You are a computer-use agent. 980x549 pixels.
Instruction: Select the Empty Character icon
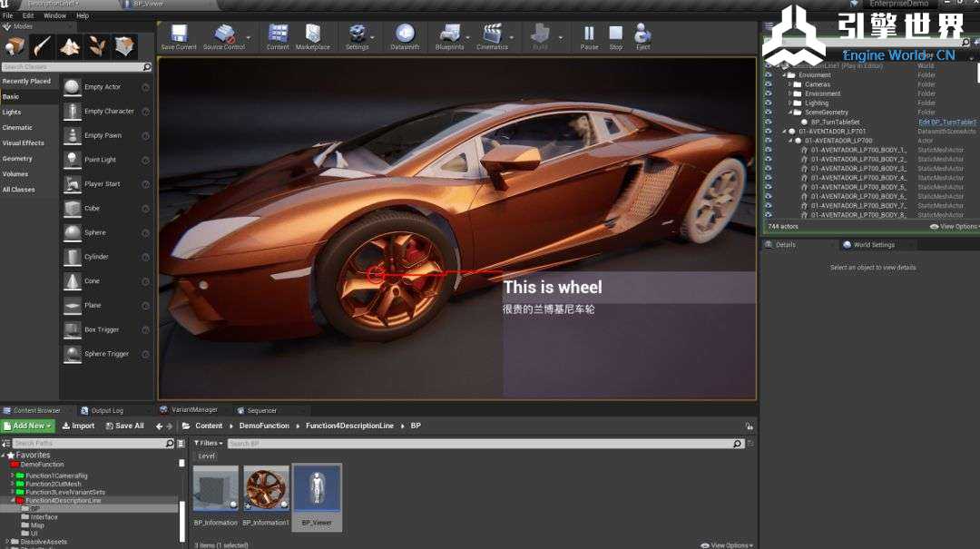[73, 112]
